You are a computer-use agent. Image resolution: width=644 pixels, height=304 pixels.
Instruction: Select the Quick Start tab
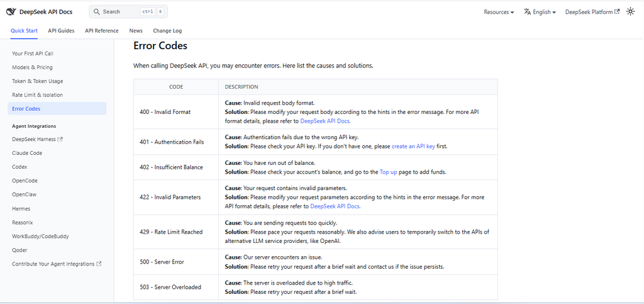pyautogui.click(x=25, y=31)
